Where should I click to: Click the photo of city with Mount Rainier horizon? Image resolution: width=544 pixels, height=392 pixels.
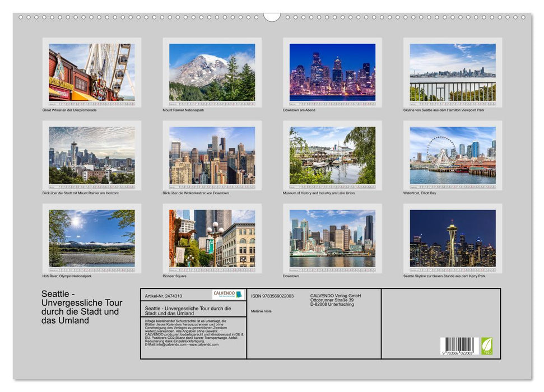pyautogui.click(x=91, y=155)
